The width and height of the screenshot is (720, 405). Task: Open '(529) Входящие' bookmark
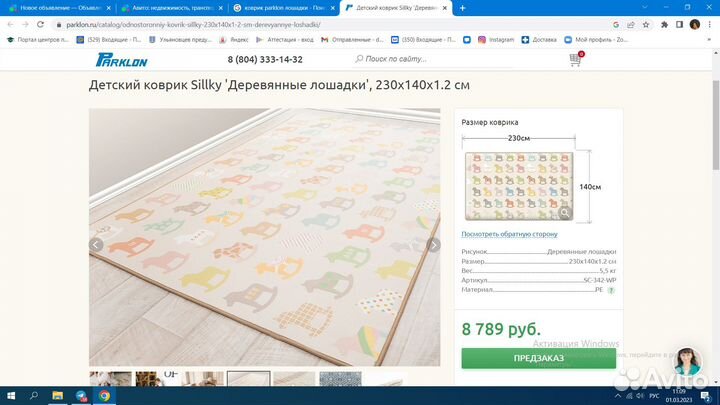(108, 40)
